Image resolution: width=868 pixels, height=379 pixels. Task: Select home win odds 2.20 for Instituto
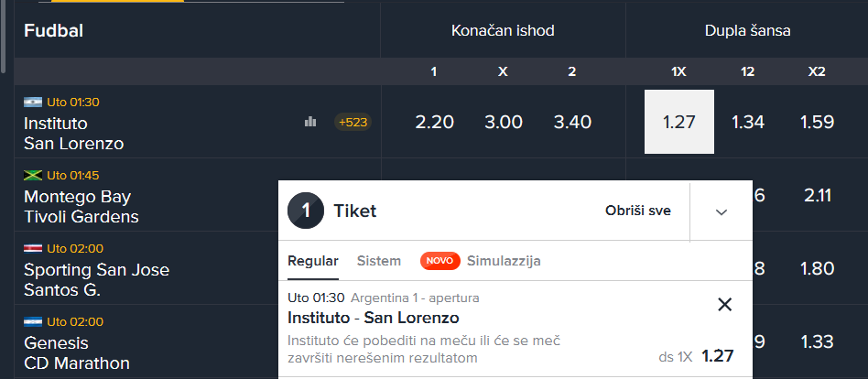click(435, 122)
